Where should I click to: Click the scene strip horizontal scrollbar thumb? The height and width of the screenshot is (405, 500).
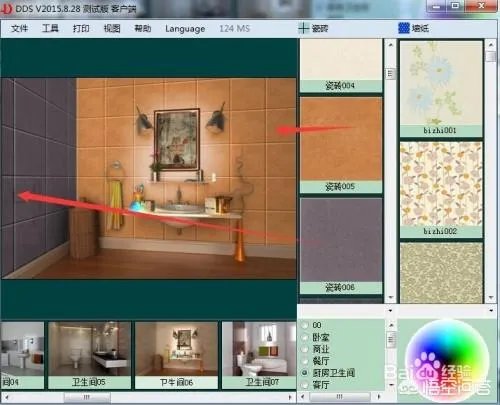[x=87, y=397]
